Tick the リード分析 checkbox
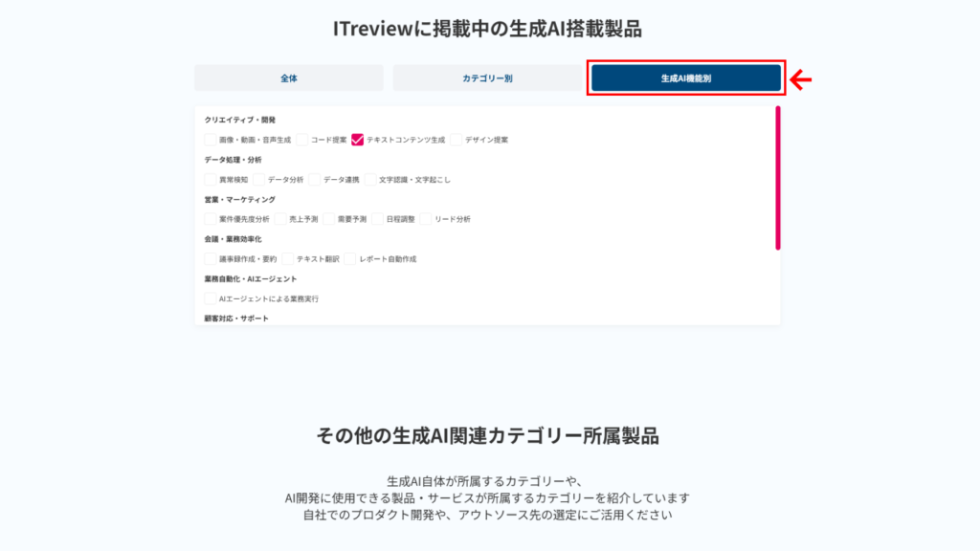980x551 pixels. point(426,219)
